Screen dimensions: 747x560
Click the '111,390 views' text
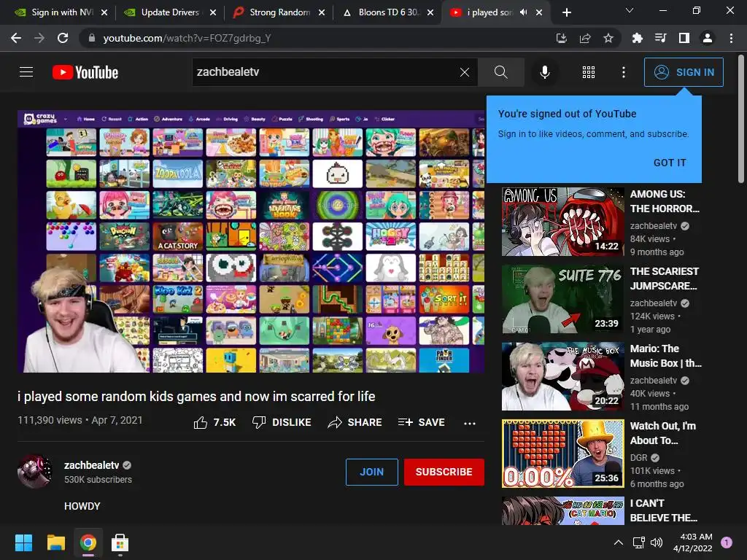pyautogui.click(x=50, y=420)
